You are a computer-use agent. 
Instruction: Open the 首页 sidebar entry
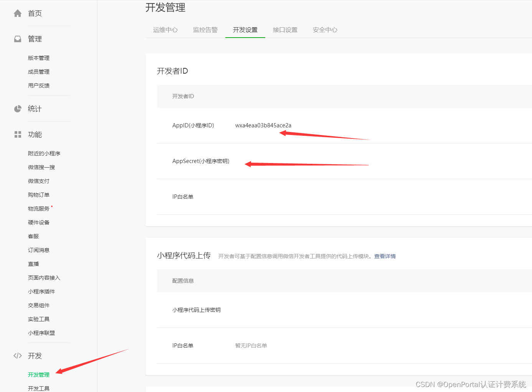pyautogui.click(x=35, y=13)
